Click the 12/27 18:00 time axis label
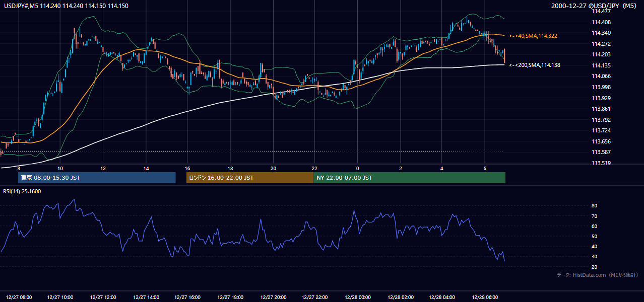 point(230,297)
